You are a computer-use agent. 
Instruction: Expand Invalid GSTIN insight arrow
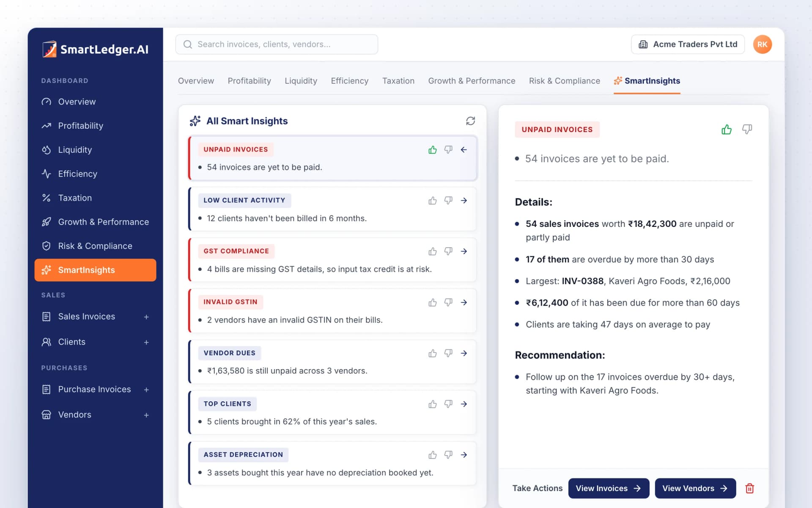point(464,302)
